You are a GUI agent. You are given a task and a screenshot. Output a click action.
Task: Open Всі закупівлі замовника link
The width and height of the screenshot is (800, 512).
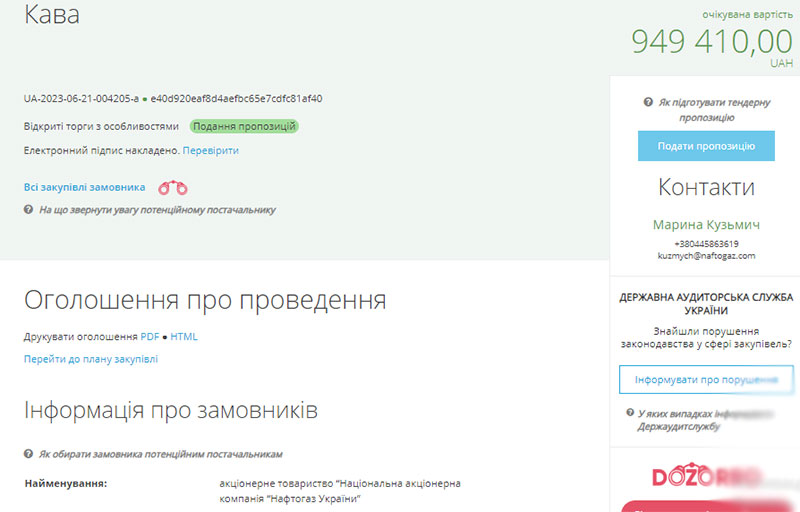[84, 187]
